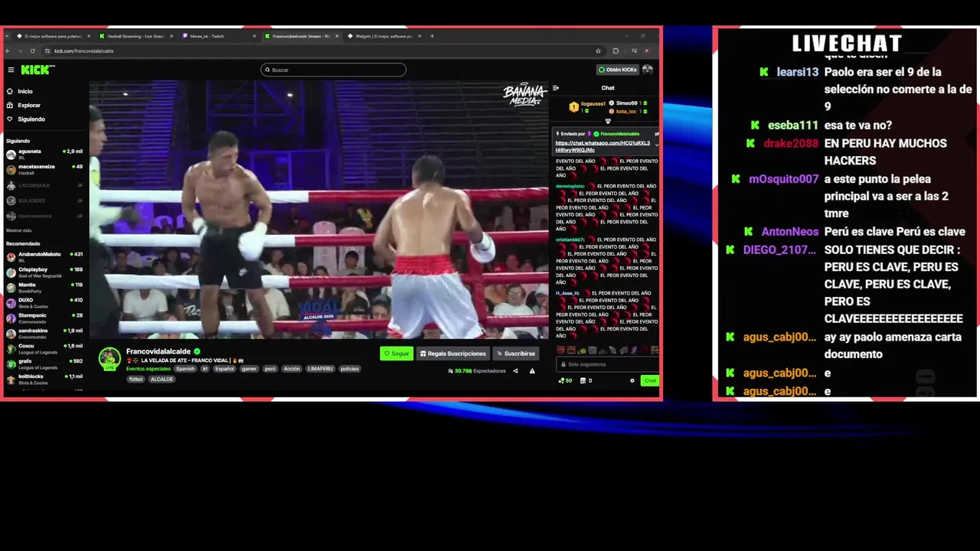Click the Regala Suscripciones button

click(453, 354)
